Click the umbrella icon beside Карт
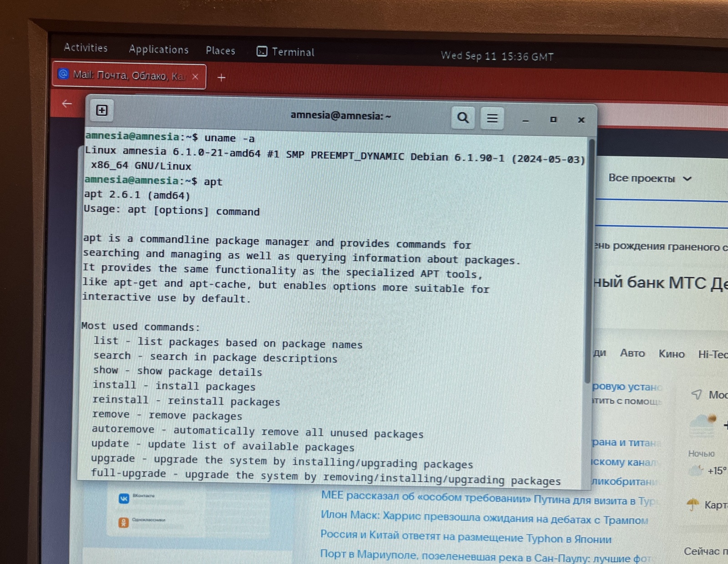 click(x=693, y=504)
